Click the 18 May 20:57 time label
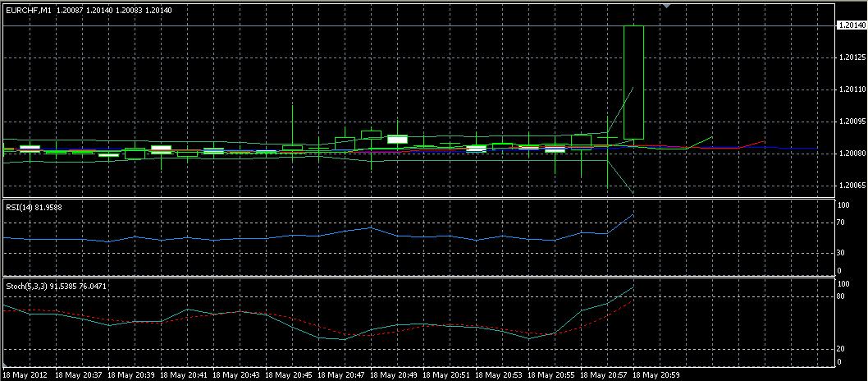The width and height of the screenshot is (868, 381). tap(605, 375)
